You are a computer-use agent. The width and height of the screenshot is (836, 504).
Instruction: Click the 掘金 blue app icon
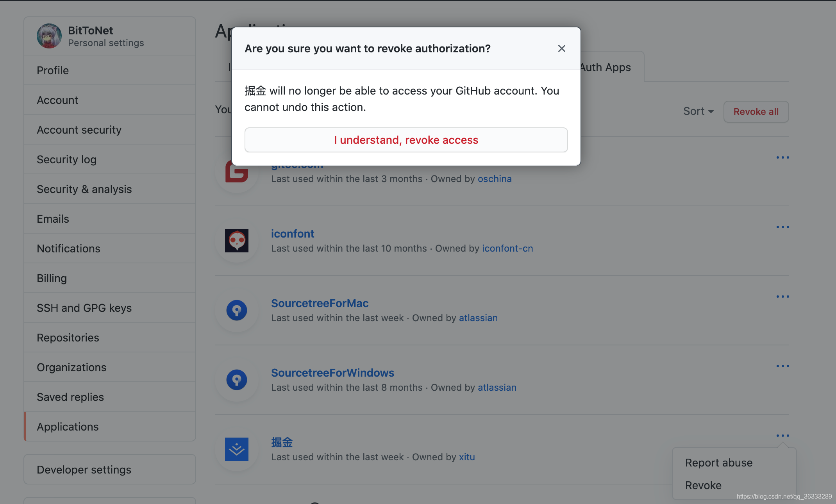click(x=237, y=449)
